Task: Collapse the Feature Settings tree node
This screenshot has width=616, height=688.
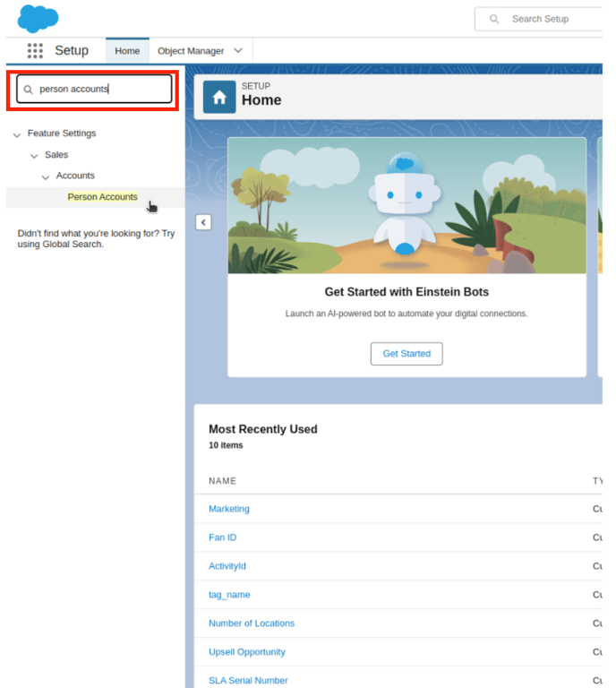Action: [x=17, y=134]
